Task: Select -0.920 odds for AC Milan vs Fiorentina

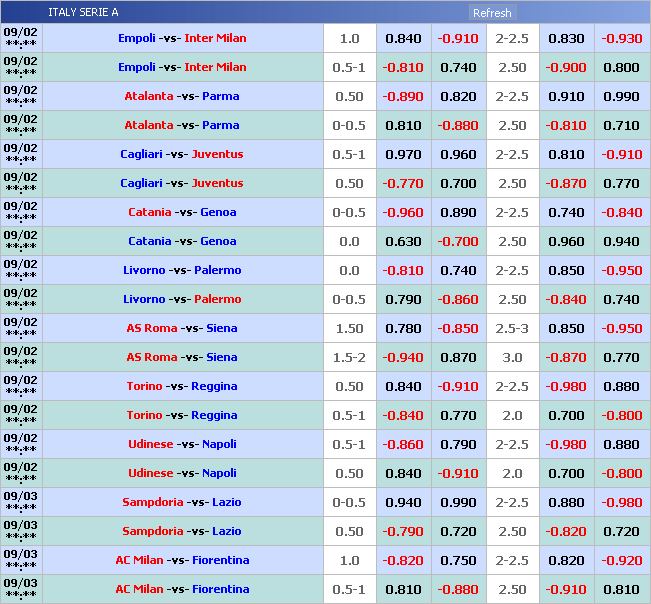Action: [621, 560]
